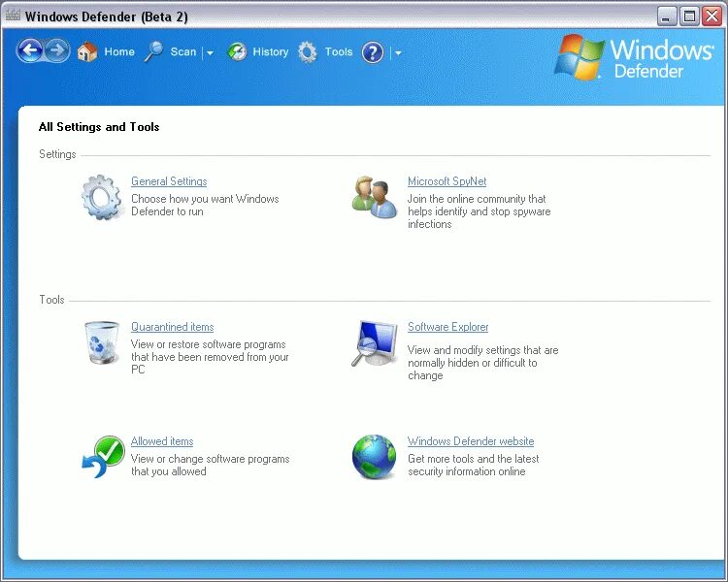
Task: Open Tools from the toolbar label
Action: point(339,52)
